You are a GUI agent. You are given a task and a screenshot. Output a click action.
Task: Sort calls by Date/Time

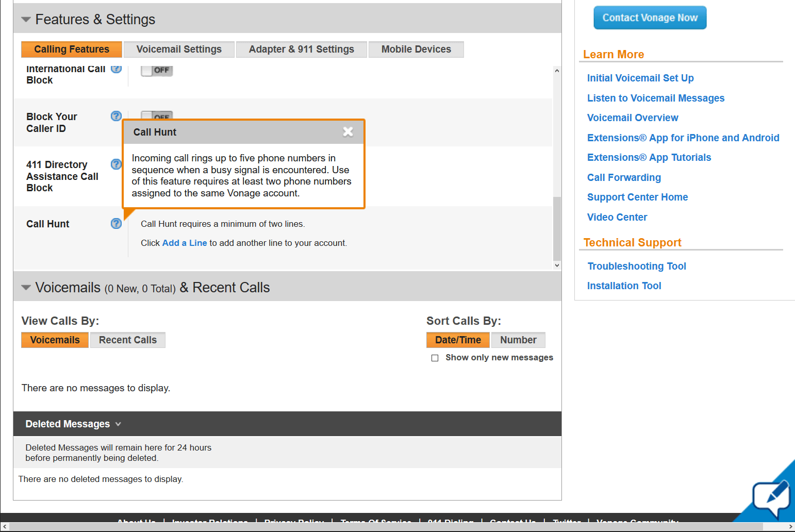458,340
